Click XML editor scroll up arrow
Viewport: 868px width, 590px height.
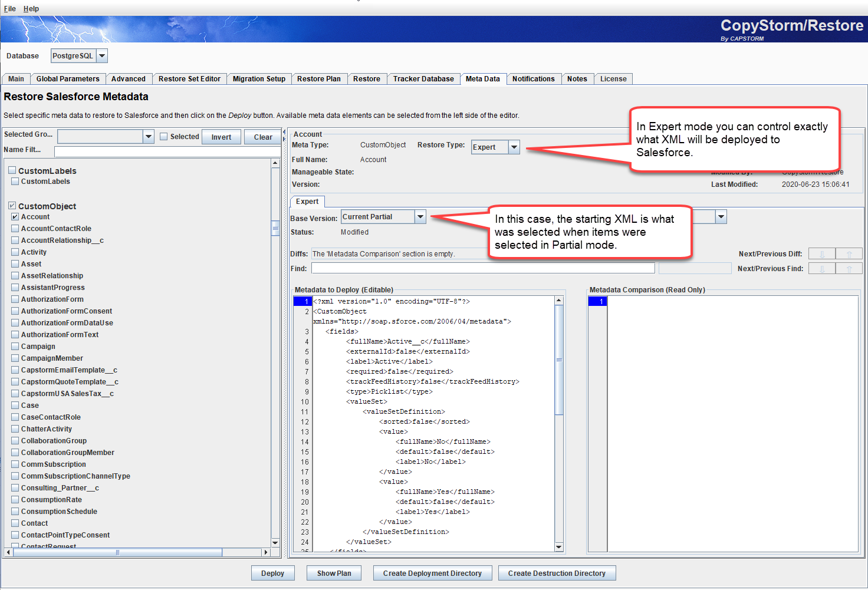[x=559, y=301]
